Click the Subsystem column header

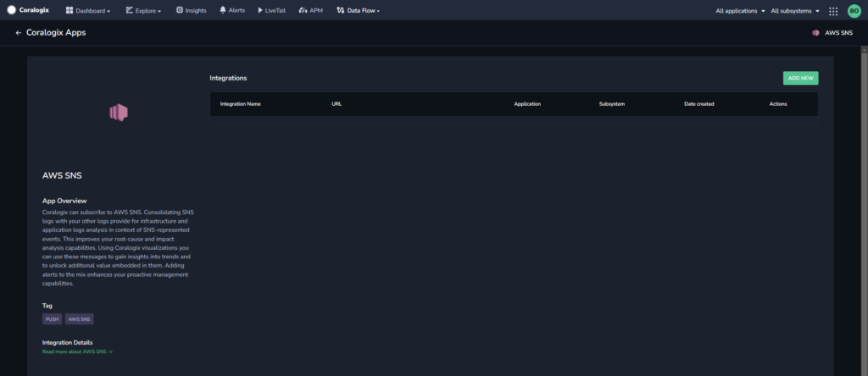[x=612, y=104]
